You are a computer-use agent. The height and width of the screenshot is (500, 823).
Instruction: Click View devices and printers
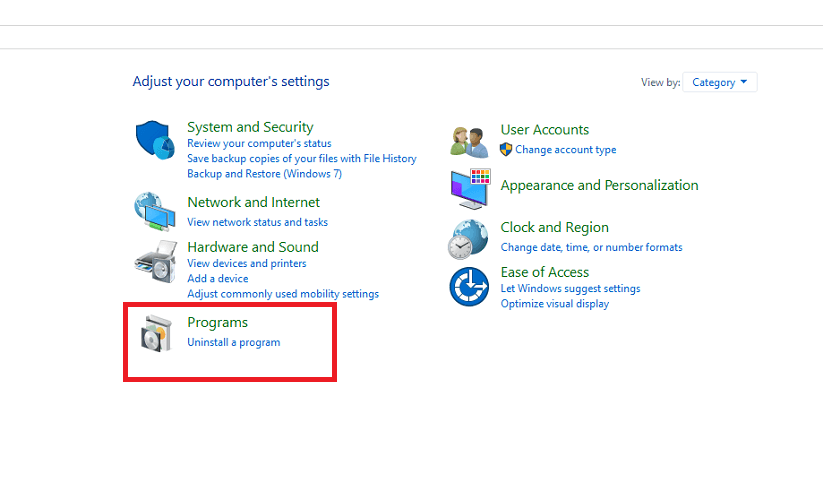tap(247, 263)
